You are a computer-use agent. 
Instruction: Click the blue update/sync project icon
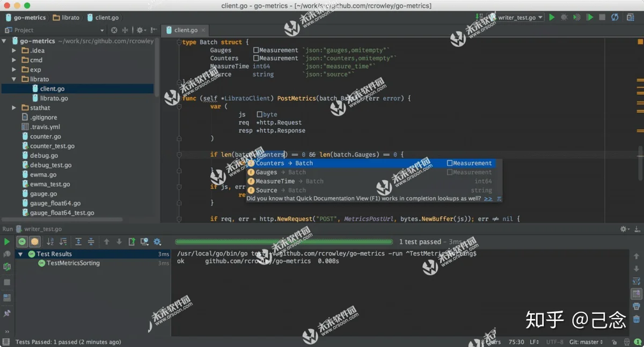[x=615, y=17]
